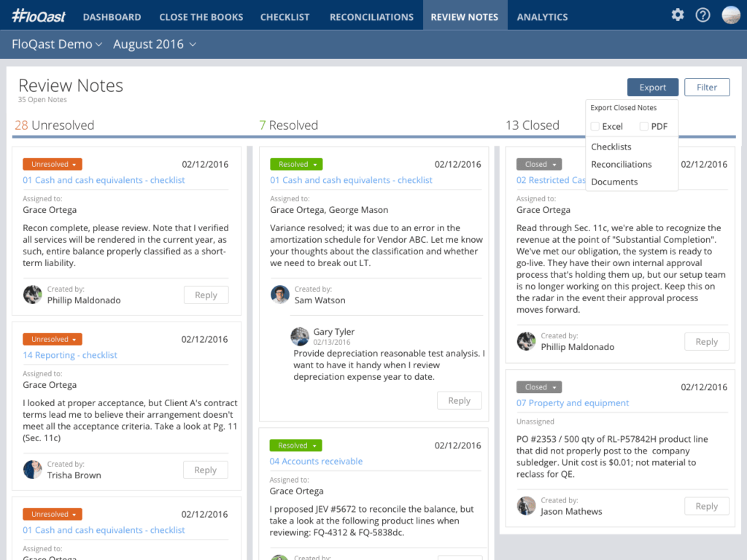Choose Checklists in the export menu
This screenshot has width=747, height=560.
[611, 147]
